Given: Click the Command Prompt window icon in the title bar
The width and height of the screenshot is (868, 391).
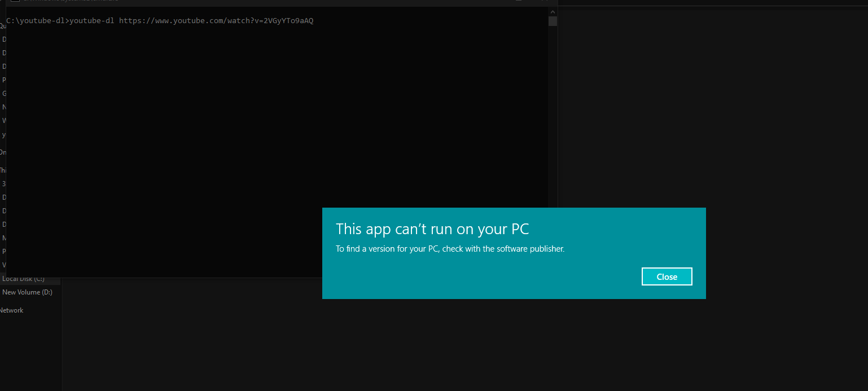Looking at the screenshot, I should (15, 2).
